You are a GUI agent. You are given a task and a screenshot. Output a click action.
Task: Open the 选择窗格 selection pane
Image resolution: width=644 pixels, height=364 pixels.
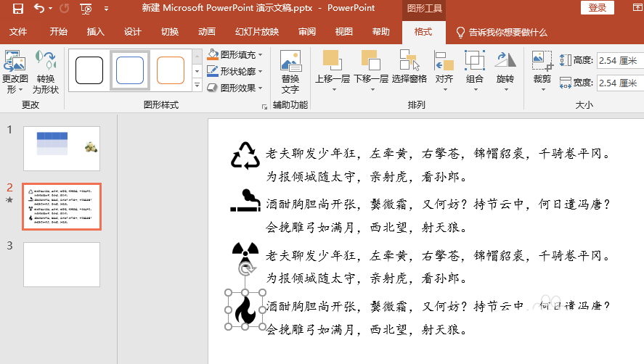click(x=409, y=67)
